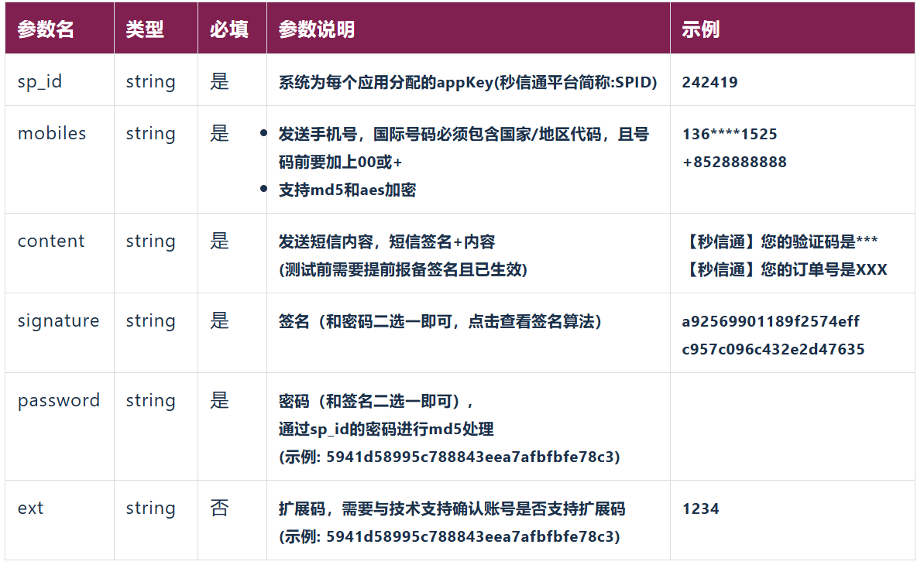Select the content parameter name cell
Image resolution: width=924 pixels, height=565 pixels.
[51, 241]
